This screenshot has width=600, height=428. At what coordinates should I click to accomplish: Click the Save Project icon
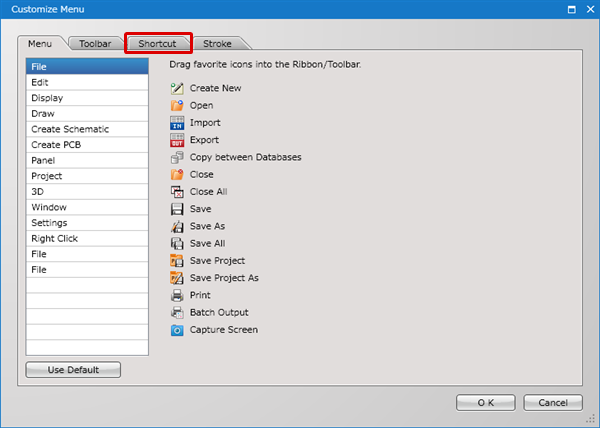pyautogui.click(x=178, y=261)
